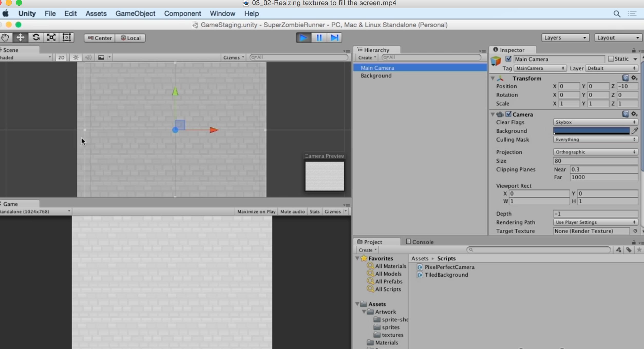The image size is (644, 349).
Task: Open the GameObject menu
Action: tap(135, 14)
